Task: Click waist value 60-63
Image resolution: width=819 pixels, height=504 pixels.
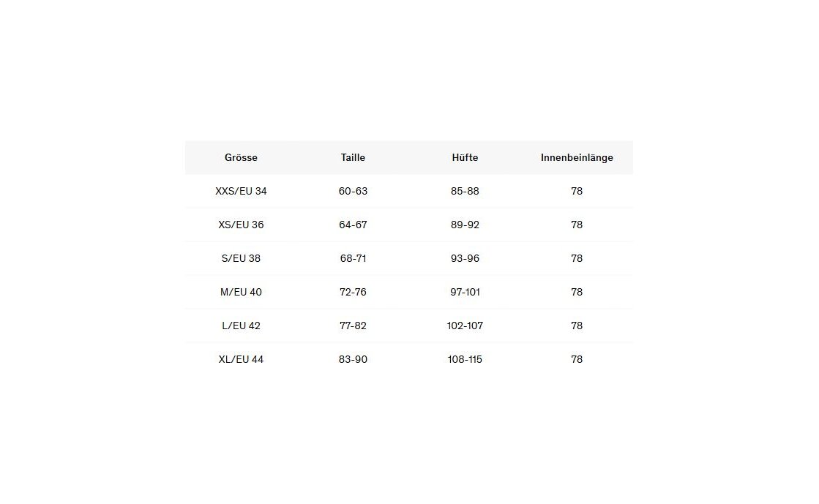Action: pyautogui.click(x=353, y=191)
